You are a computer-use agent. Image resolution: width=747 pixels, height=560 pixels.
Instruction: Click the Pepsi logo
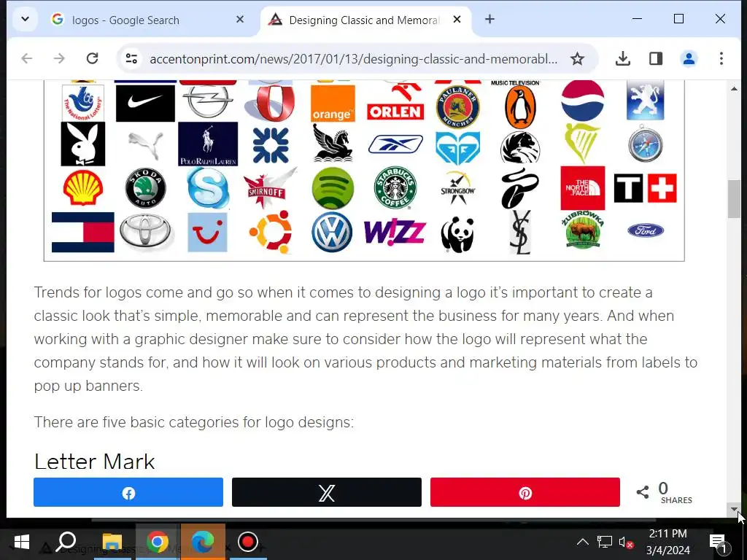[x=583, y=101]
